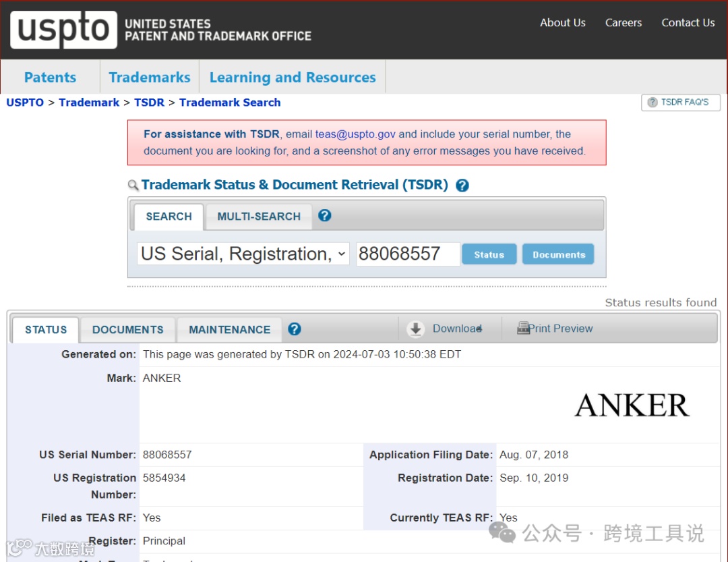The width and height of the screenshot is (728, 562).
Task: Click the magnifier icon beside TSDR title
Action: coord(133,186)
